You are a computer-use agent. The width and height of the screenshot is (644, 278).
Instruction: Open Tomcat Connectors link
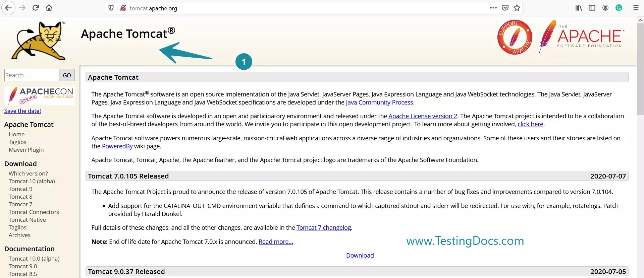pos(34,212)
